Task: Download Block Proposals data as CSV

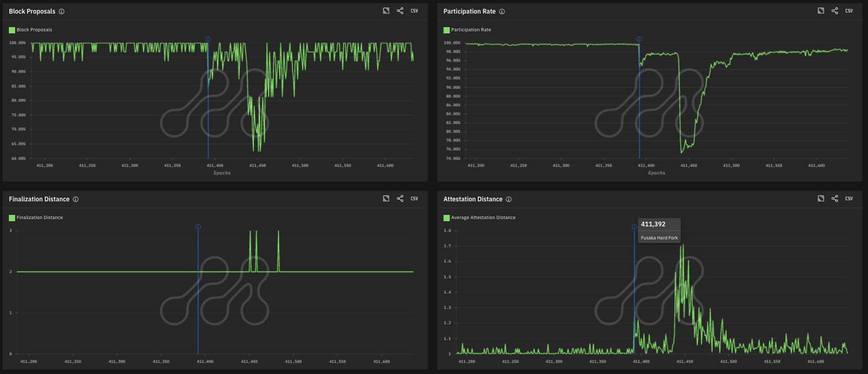Action: [x=414, y=11]
